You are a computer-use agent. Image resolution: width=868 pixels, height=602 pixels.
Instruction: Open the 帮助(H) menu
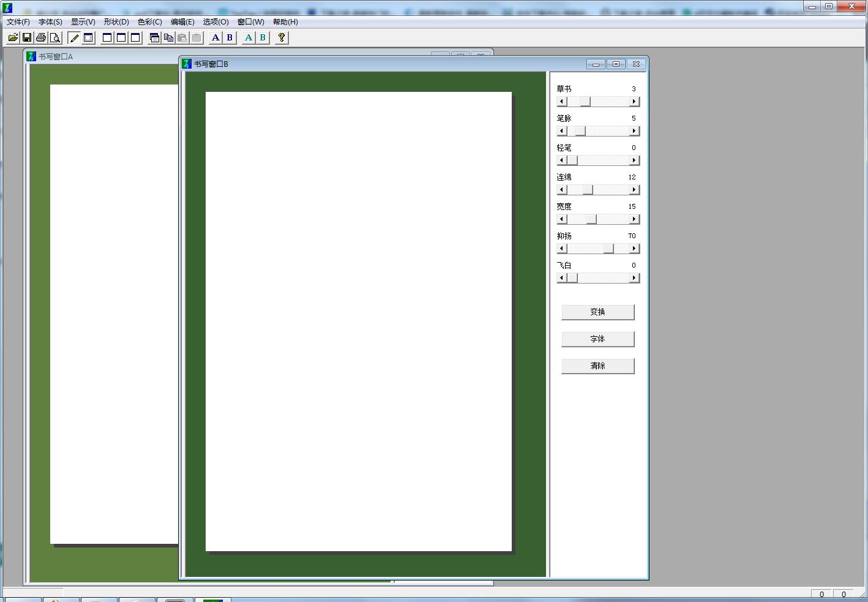[x=285, y=22]
